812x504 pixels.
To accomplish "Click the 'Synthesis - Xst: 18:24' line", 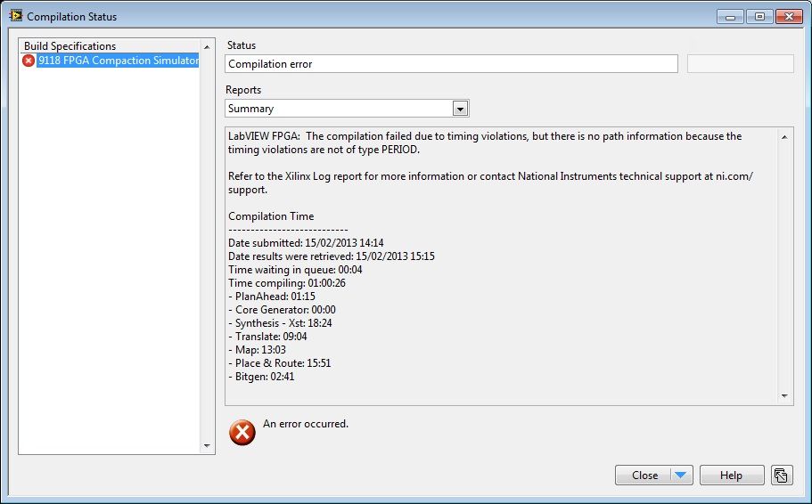I will tap(280, 323).
